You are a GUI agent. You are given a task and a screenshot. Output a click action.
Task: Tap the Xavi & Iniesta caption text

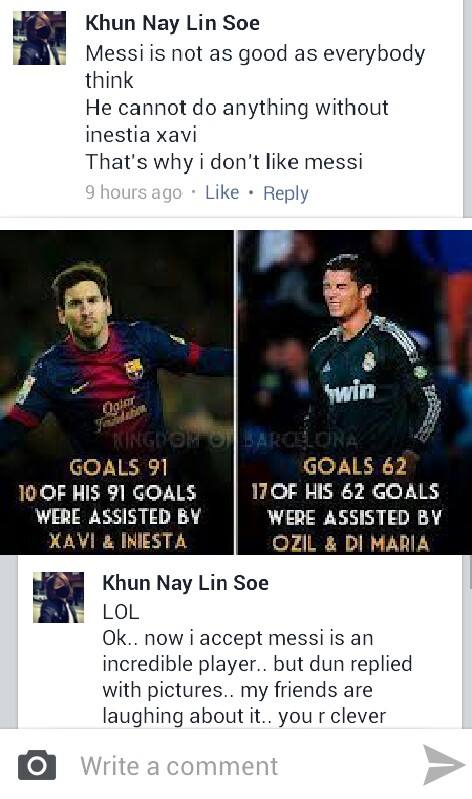click(118, 541)
